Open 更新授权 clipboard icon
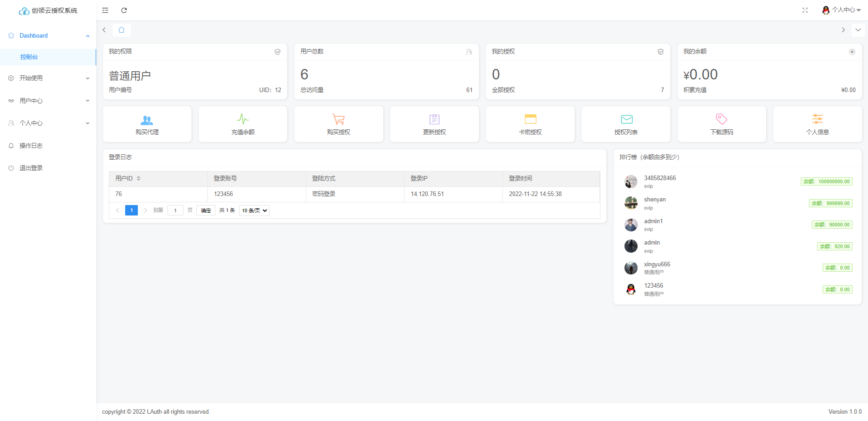Screen dimensions: 868x421 [434, 119]
